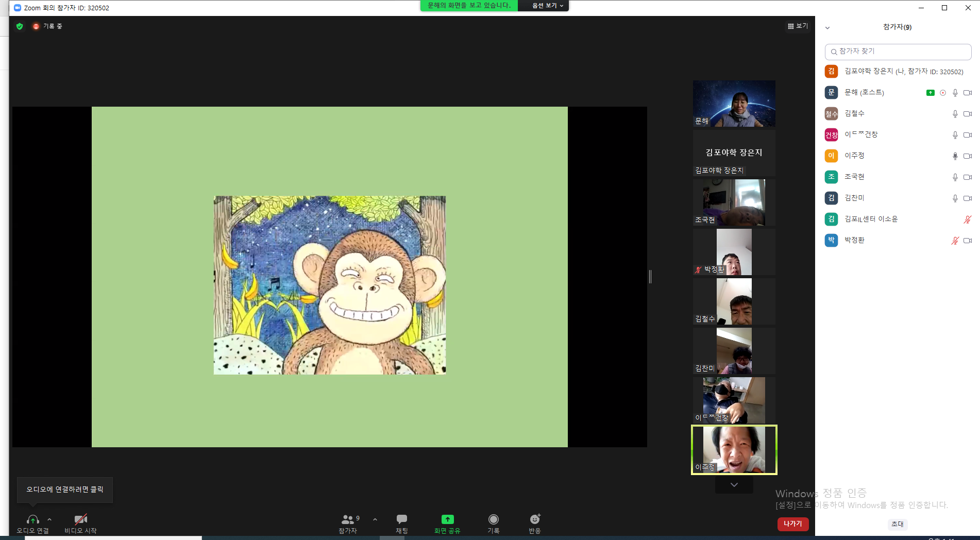This screenshot has width=980, height=540.
Task: Click the camera icon in 조국현 row
Action: coord(968,177)
